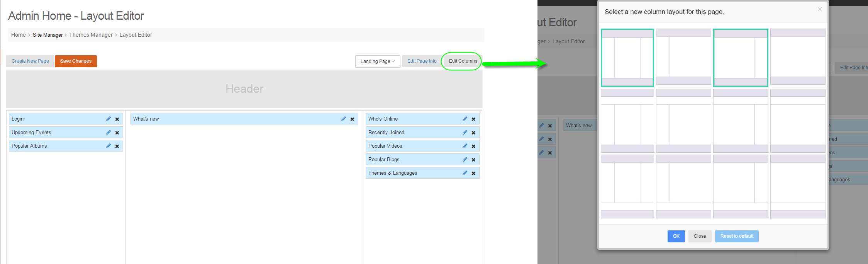Delete the Themes & Languages block
This screenshot has height=264, width=868.
473,173
